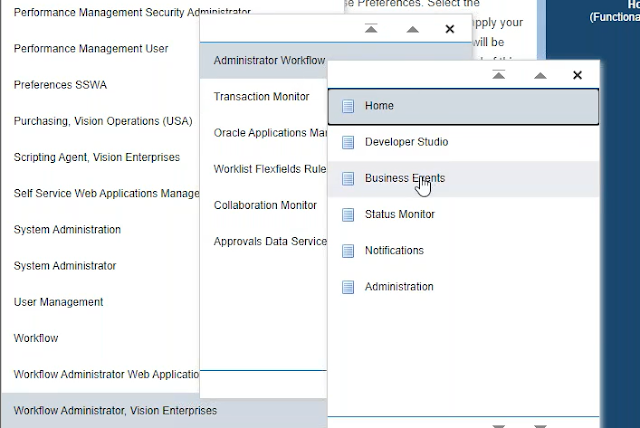Select Workflow Administrator, Vision Enterprises

coord(115,411)
